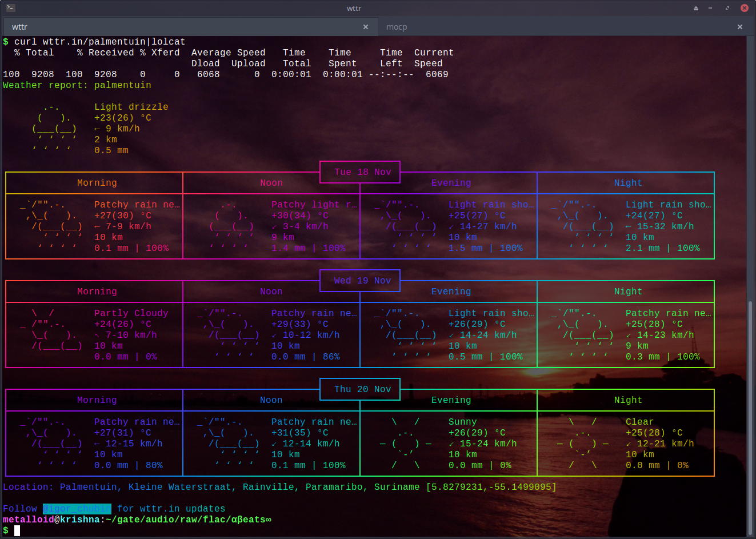This screenshot has width=756, height=539.
Task: Close the wttr tab
Action: 366,27
